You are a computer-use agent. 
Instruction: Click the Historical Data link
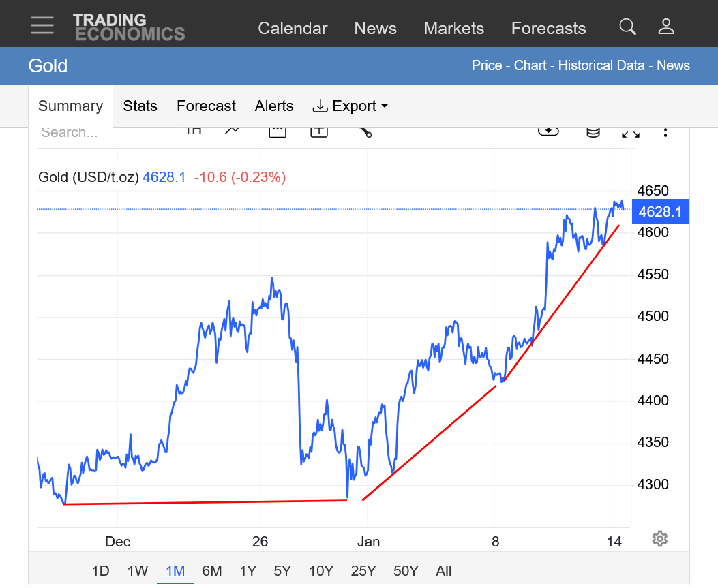click(x=601, y=66)
